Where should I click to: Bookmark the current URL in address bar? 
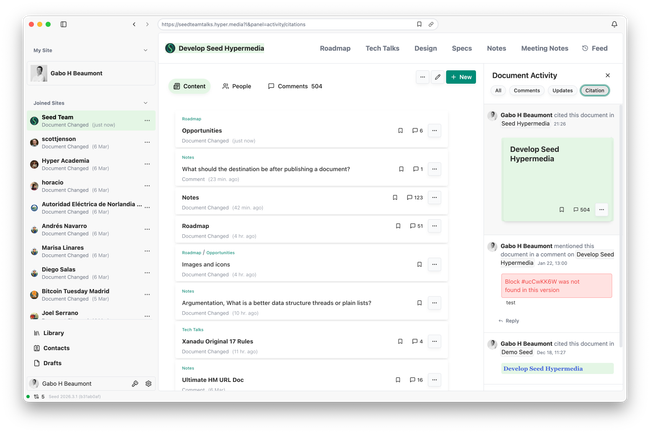tap(419, 24)
